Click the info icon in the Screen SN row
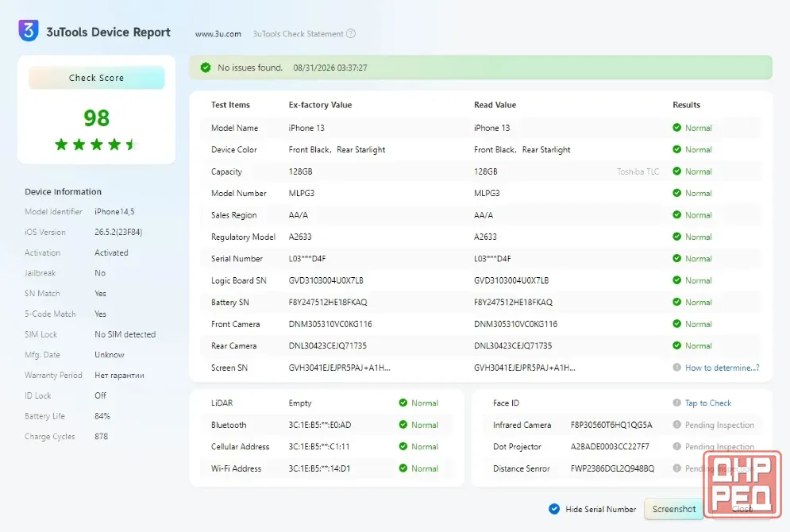This screenshot has width=790, height=532. pos(676,368)
